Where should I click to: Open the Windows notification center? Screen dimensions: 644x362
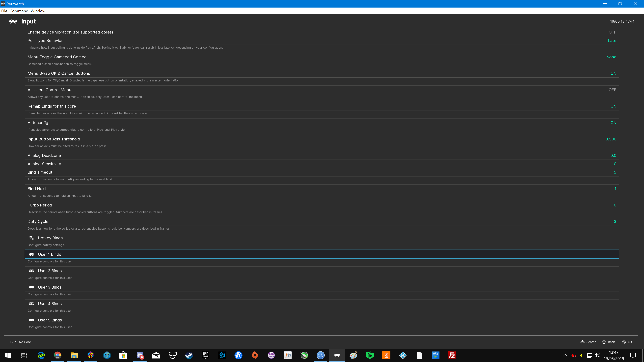pos(633,355)
